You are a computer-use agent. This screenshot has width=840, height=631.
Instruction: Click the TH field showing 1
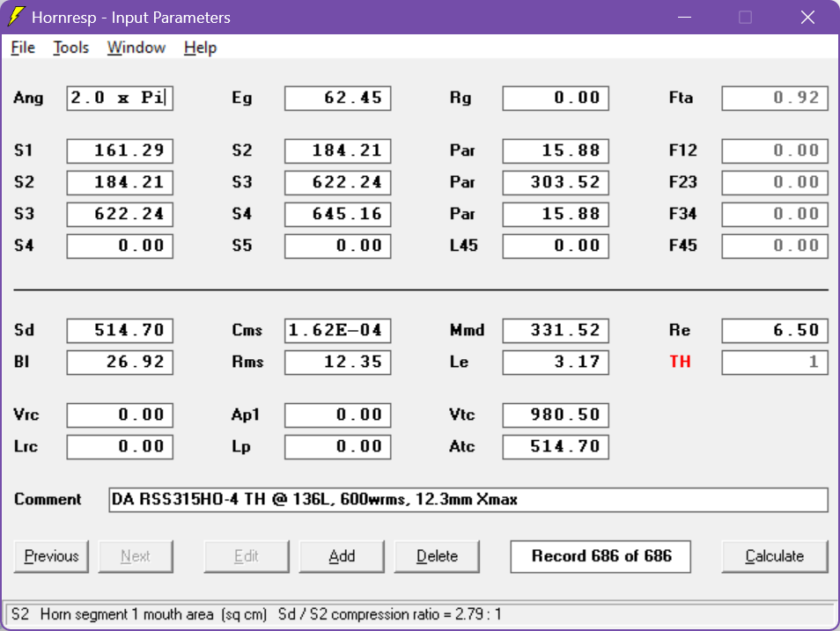pos(775,362)
